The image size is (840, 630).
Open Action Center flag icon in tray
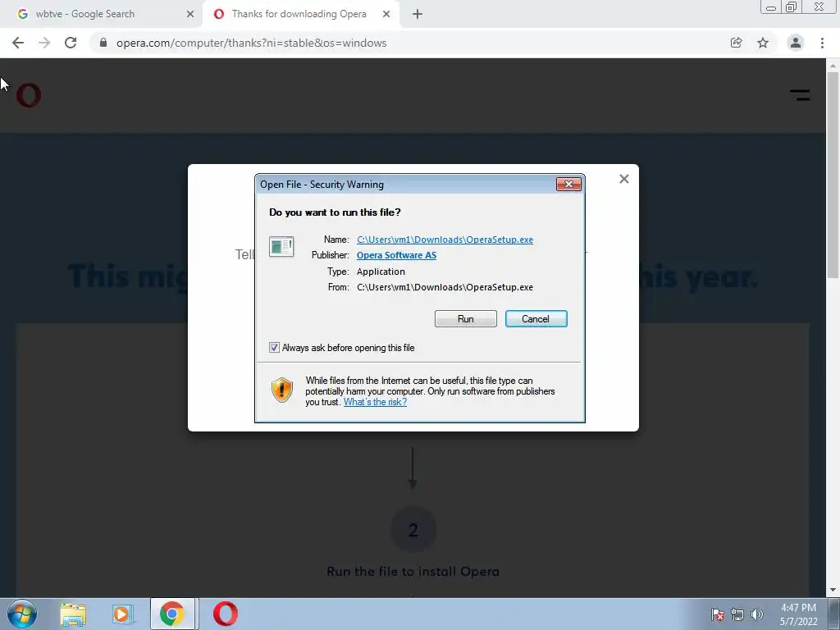(x=718, y=614)
